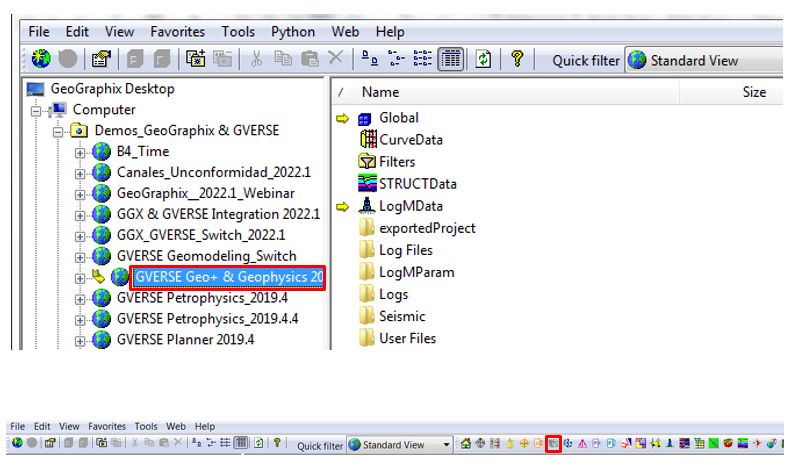Click the Size column header
Image resolution: width=789 pixels, height=470 pixels.
pos(754,92)
